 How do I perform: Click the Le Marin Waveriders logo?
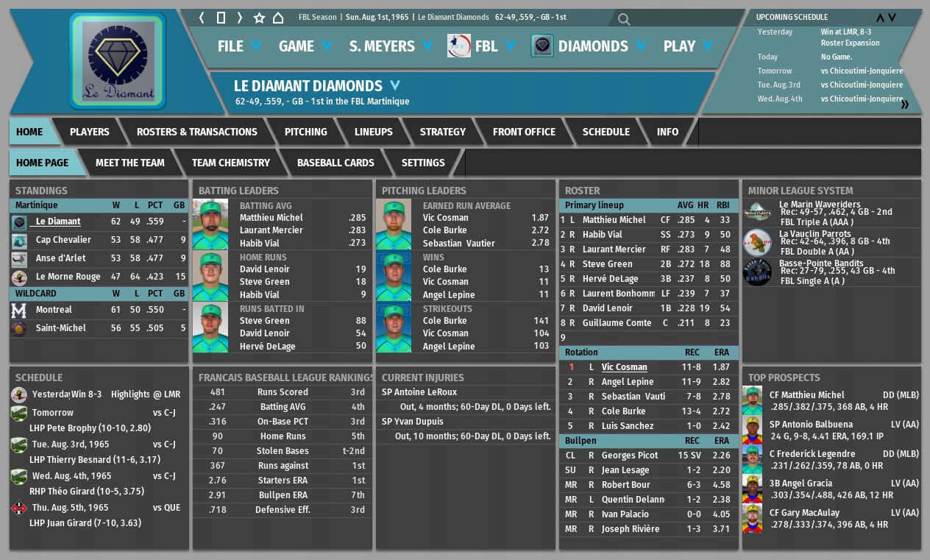click(757, 212)
